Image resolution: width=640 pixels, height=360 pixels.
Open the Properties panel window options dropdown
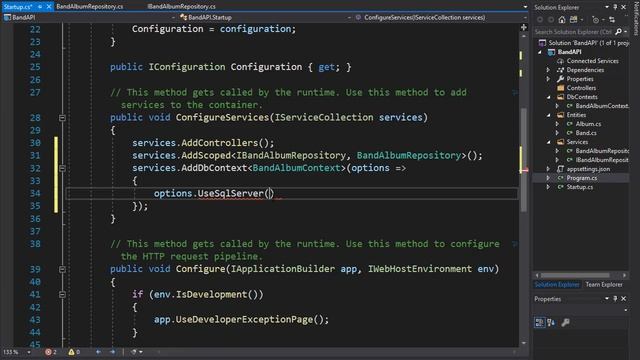607,299
